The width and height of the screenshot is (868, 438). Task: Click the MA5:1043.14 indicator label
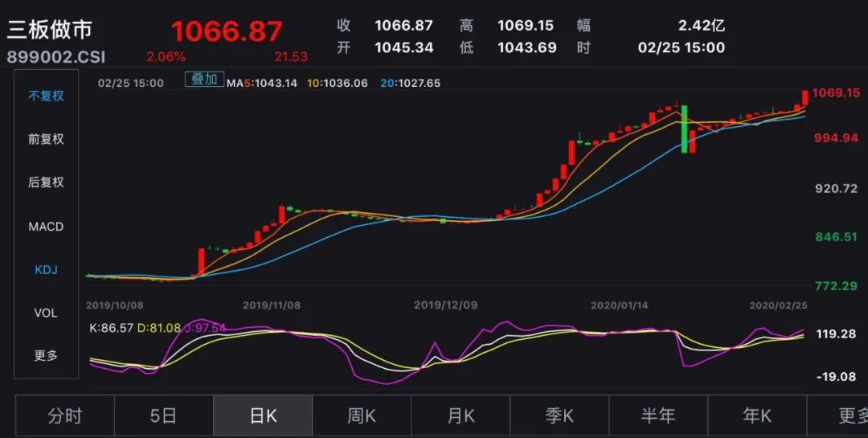[x=262, y=83]
